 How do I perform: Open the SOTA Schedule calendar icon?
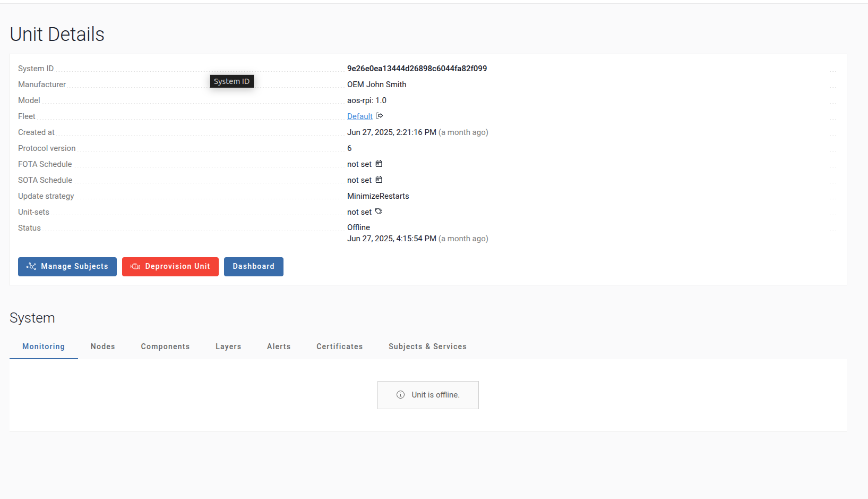(379, 180)
